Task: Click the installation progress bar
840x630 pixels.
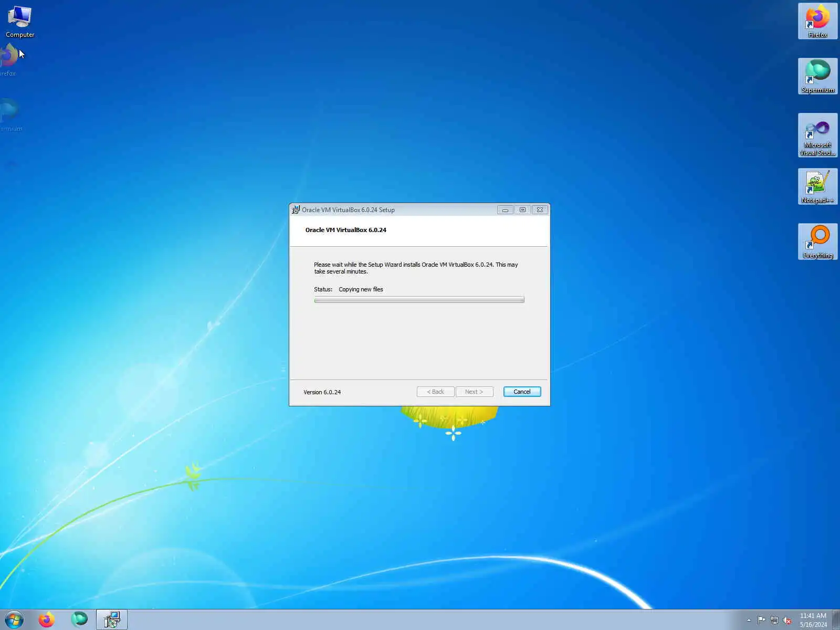Action: [x=419, y=300]
